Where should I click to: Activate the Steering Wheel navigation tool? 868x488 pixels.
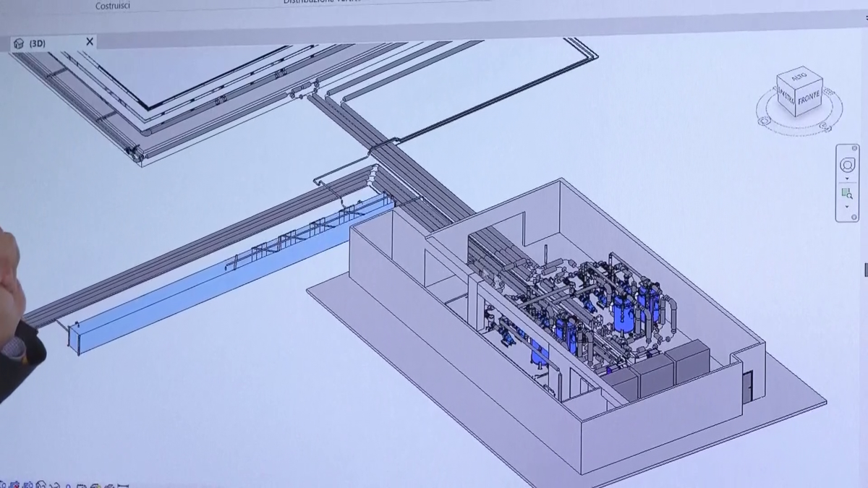pos(847,166)
